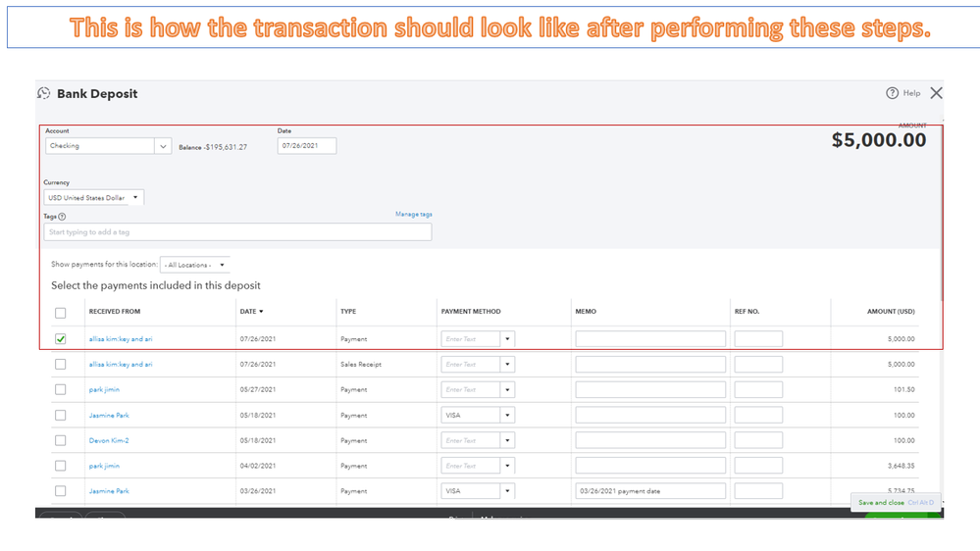Image resolution: width=980 pixels, height=551 pixels.
Task: Open allisa kim:key and ari link in Payment row
Action: (x=121, y=339)
